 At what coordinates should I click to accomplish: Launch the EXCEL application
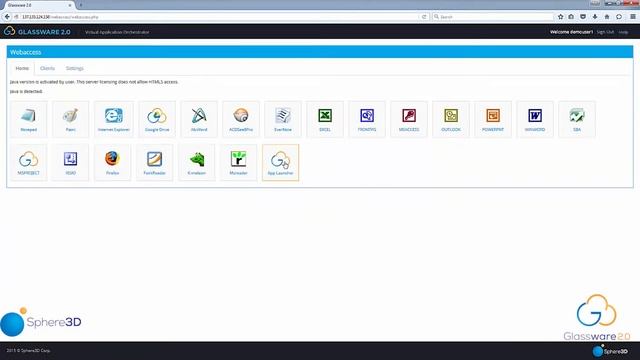pos(325,119)
